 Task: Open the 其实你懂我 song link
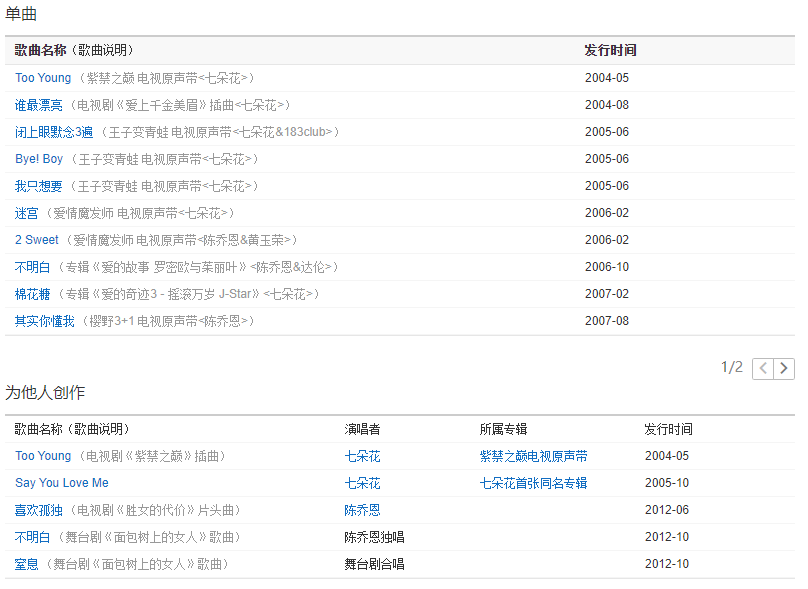pos(44,321)
